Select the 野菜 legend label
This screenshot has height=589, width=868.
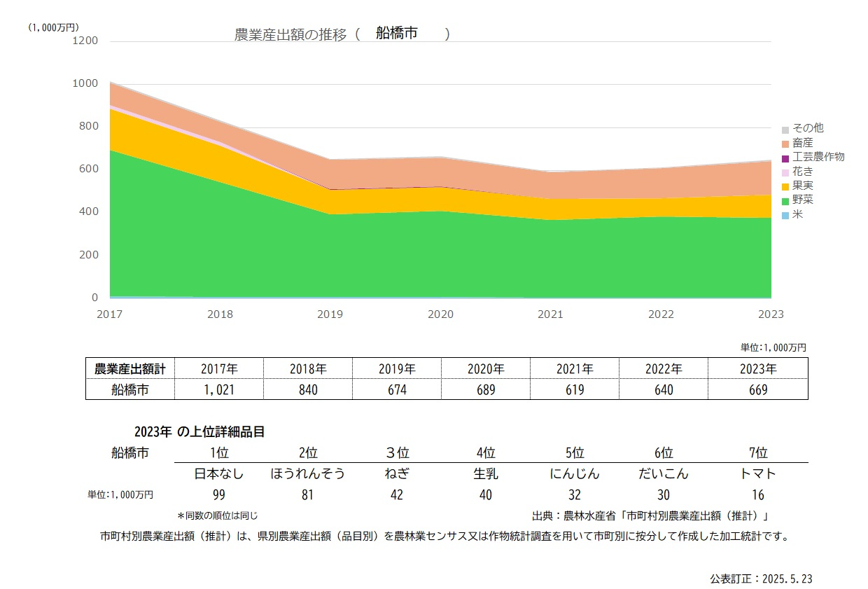(802, 200)
